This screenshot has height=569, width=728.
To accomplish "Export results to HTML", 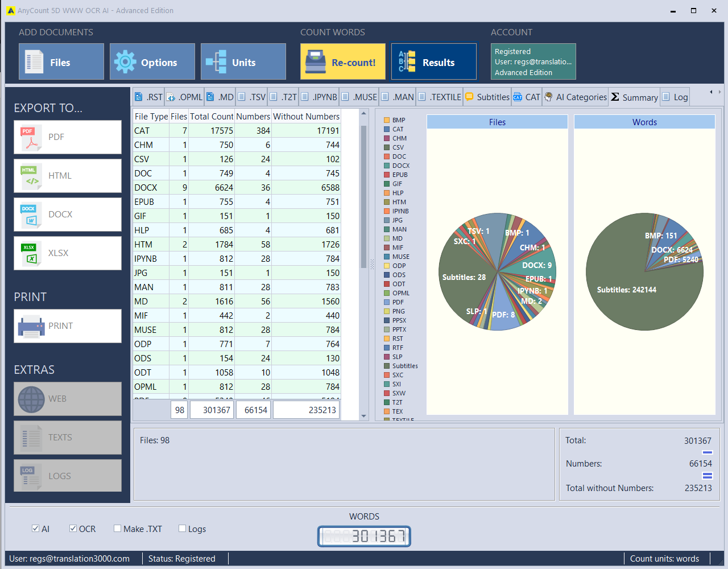I will pos(68,176).
